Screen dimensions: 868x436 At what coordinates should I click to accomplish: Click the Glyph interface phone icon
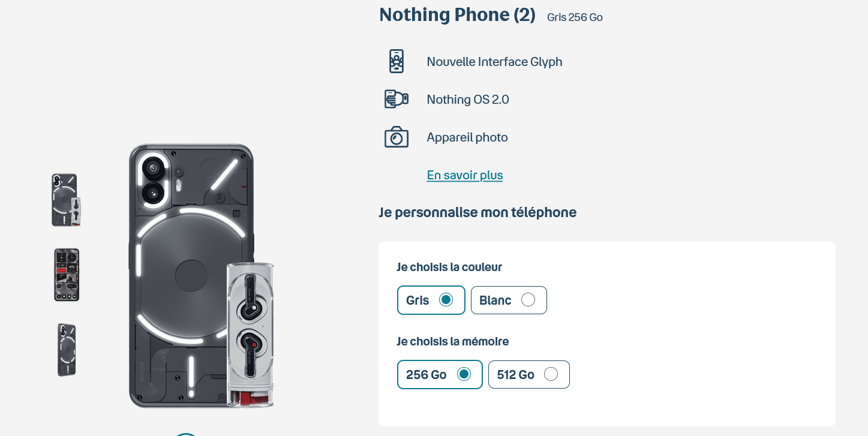point(396,61)
